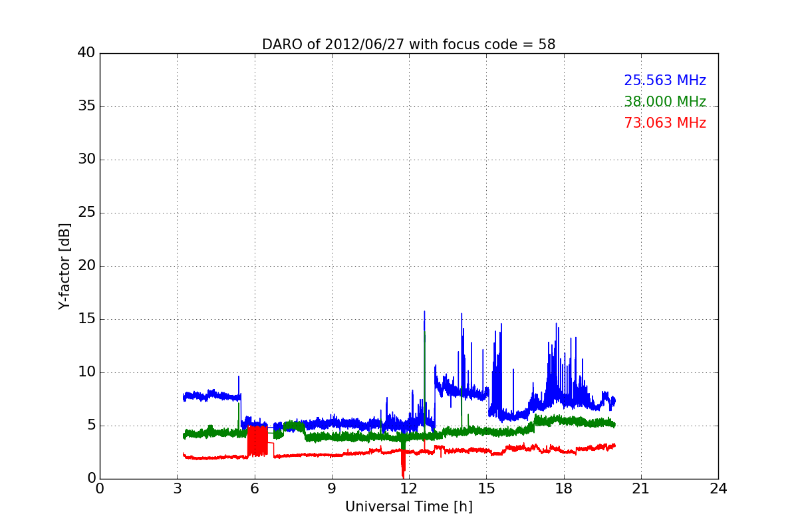Click x-axis tick label '18'
Image resolution: width=798 pixels, height=532 pixels.
coord(564,488)
